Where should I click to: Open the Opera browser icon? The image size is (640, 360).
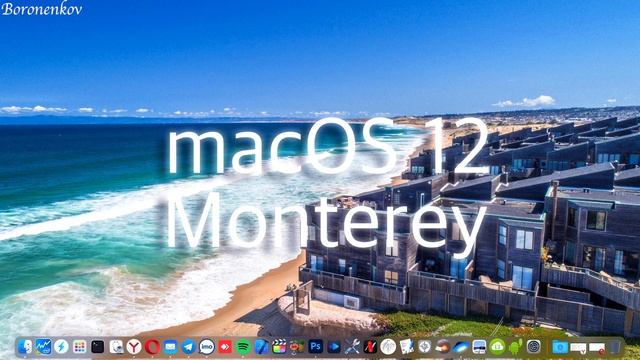tap(152, 347)
